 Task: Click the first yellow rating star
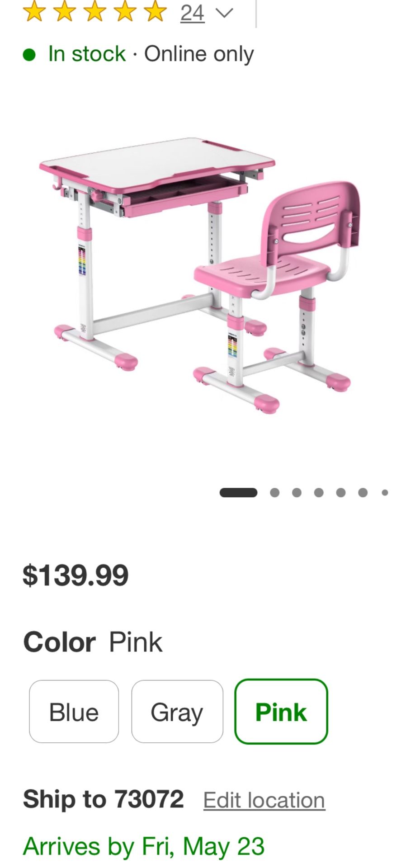[34, 11]
